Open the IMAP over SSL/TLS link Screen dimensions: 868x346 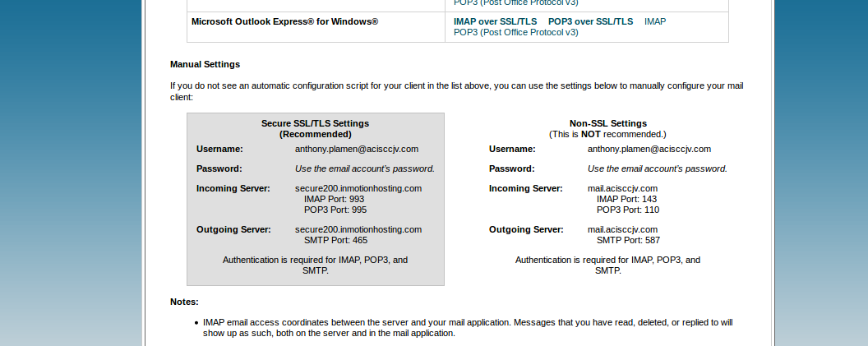[x=495, y=21]
